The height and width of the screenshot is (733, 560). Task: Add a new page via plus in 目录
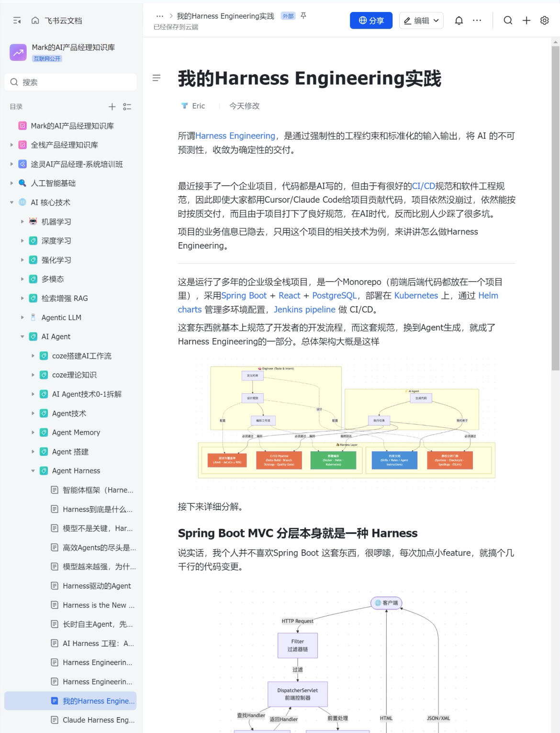point(112,107)
